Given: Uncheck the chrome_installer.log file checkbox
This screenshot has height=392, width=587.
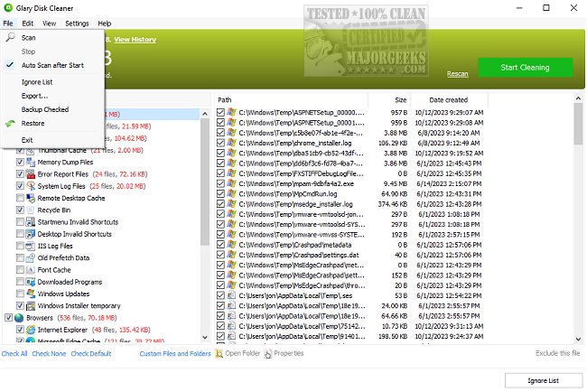Looking at the screenshot, I should pyautogui.click(x=220, y=143).
